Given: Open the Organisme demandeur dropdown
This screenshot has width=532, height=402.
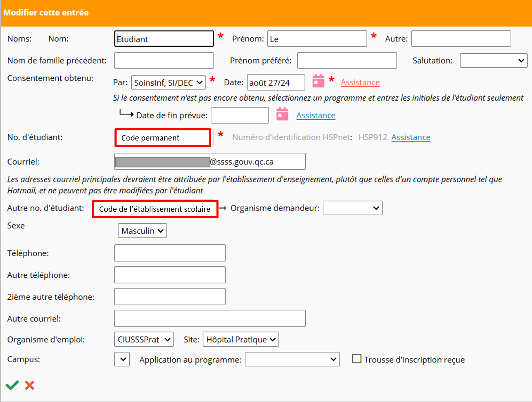Looking at the screenshot, I should pyautogui.click(x=353, y=208).
